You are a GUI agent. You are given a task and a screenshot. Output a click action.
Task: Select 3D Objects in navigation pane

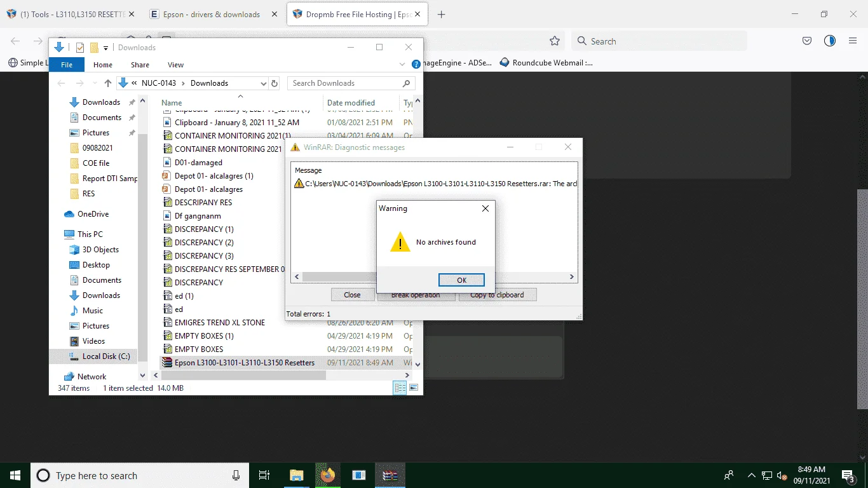point(100,250)
